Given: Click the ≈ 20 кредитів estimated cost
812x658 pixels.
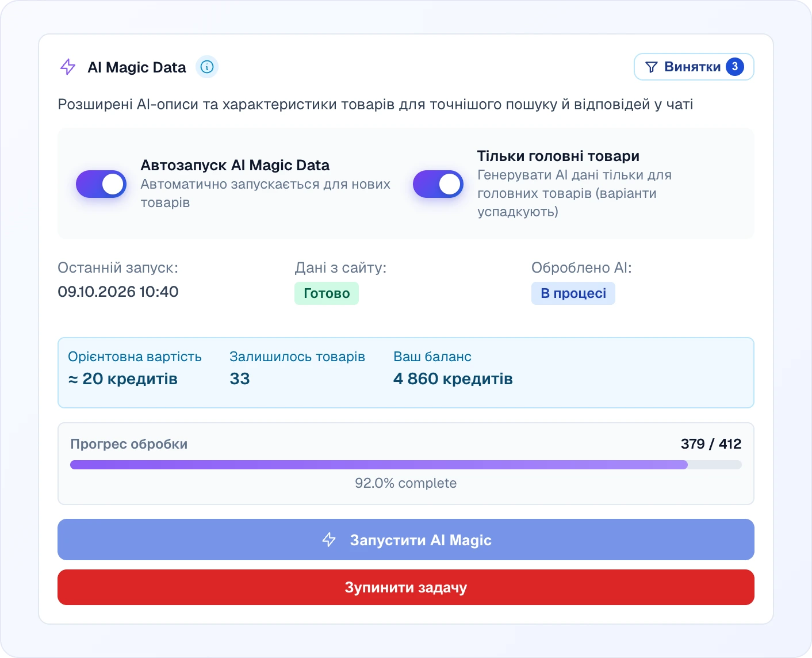Looking at the screenshot, I should 122,379.
